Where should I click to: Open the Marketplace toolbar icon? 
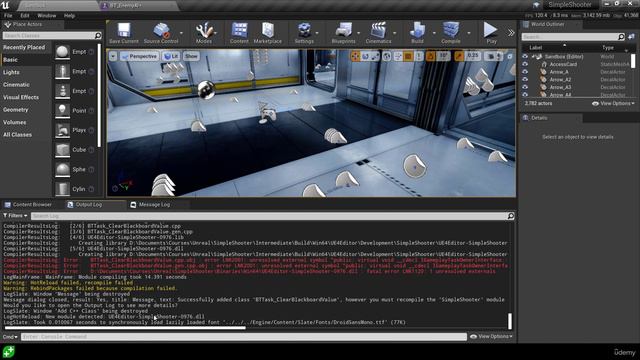click(267, 30)
